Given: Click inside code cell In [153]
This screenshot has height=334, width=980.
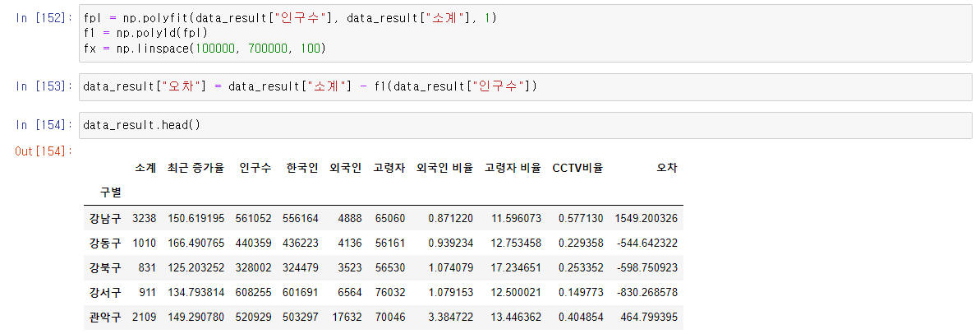Looking at the screenshot, I should (525, 87).
